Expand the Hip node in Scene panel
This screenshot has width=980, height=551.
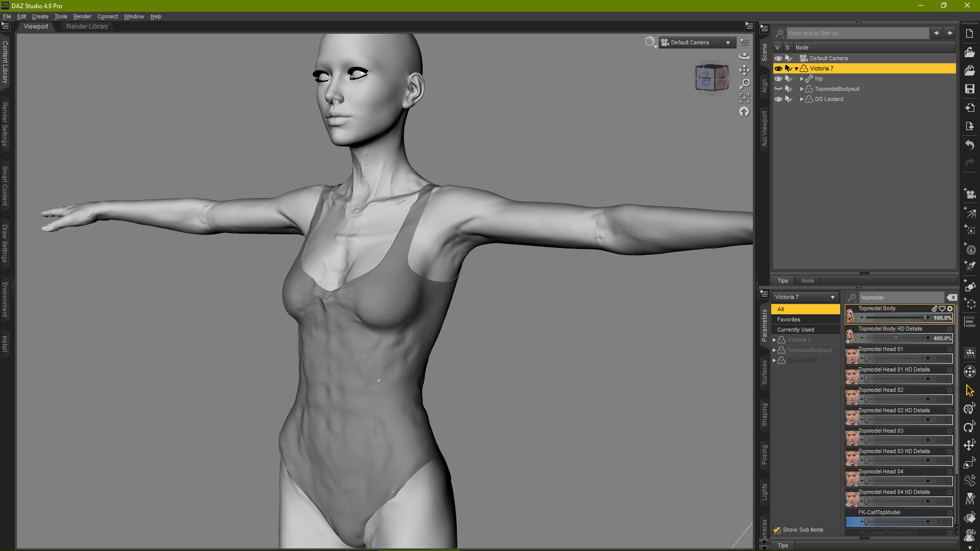pos(801,79)
